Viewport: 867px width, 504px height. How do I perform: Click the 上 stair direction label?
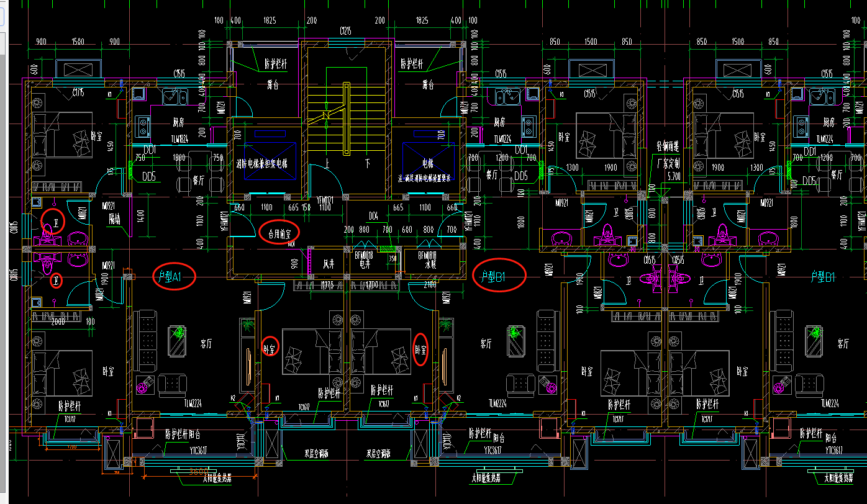[328, 164]
